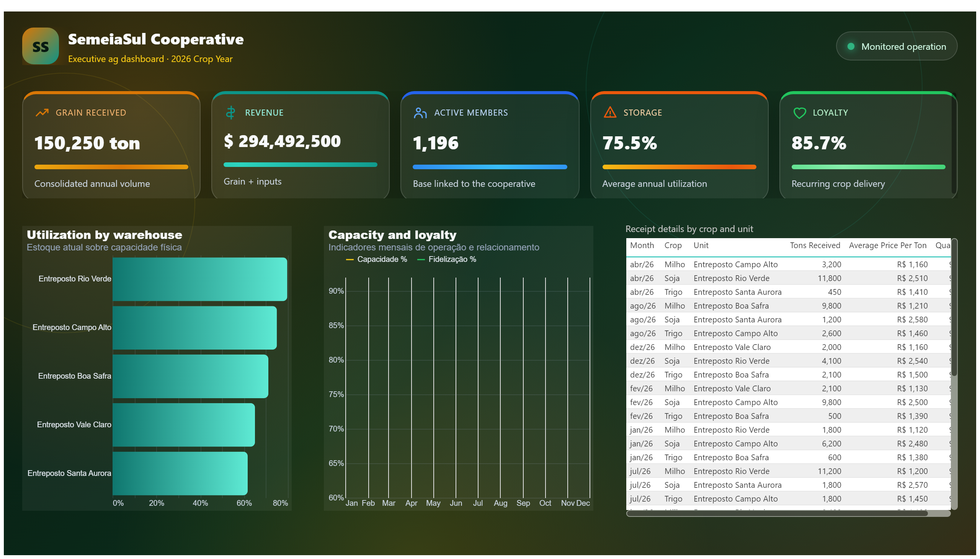Click the Active Members people icon
This screenshot has height=559, width=980.
[x=420, y=113]
